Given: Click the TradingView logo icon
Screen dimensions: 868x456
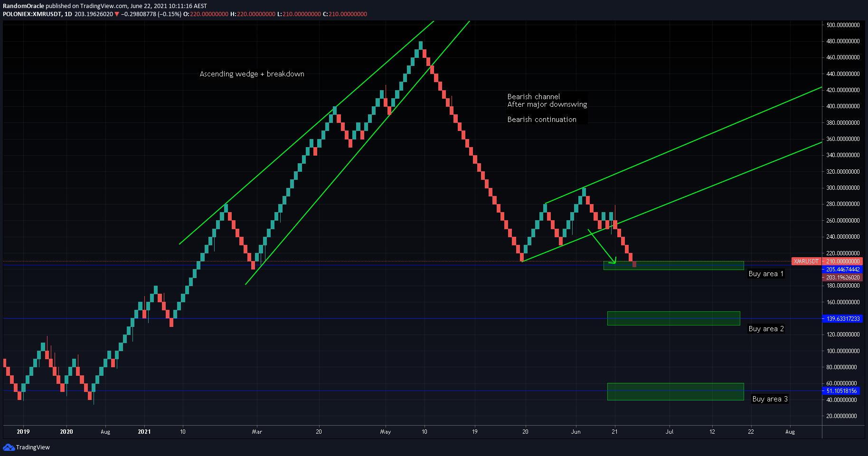Looking at the screenshot, I should [x=9, y=447].
